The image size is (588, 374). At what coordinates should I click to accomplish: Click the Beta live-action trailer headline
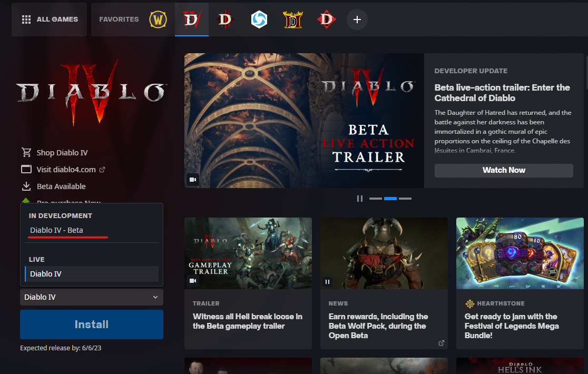pos(502,93)
